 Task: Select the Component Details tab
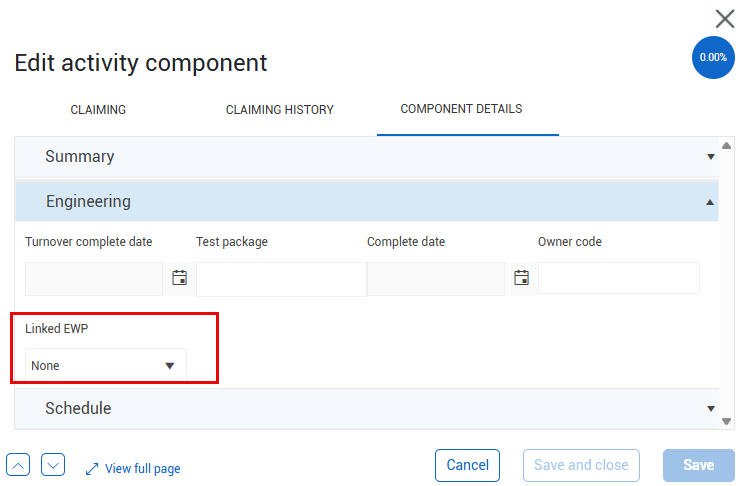point(461,109)
